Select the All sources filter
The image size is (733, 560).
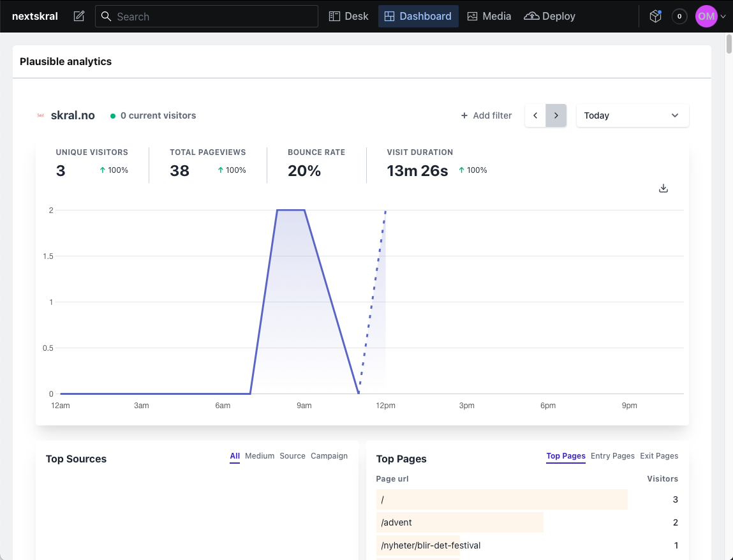coord(235,456)
